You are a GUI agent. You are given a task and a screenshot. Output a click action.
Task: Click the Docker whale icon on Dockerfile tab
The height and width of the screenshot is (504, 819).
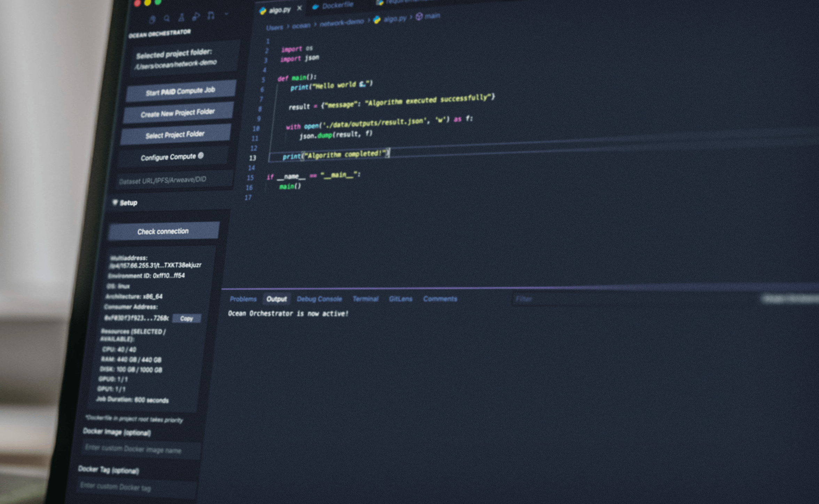pyautogui.click(x=315, y=7)
